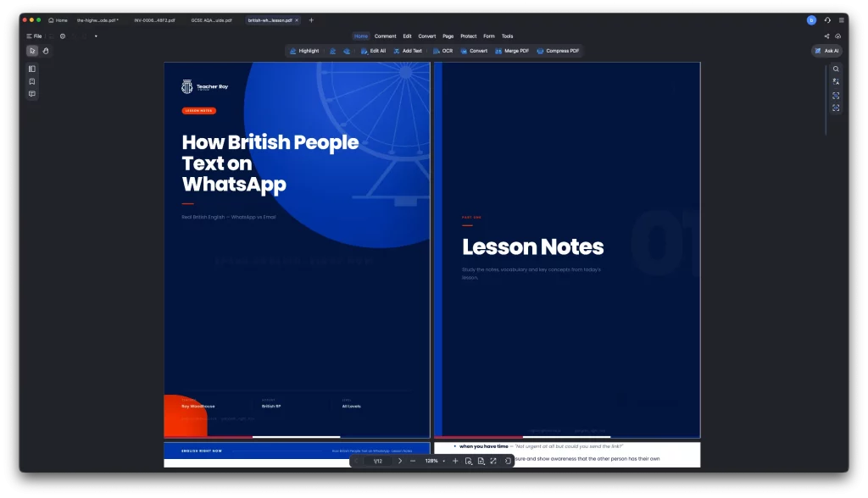Click the Highlight tool button

[304, 51]
